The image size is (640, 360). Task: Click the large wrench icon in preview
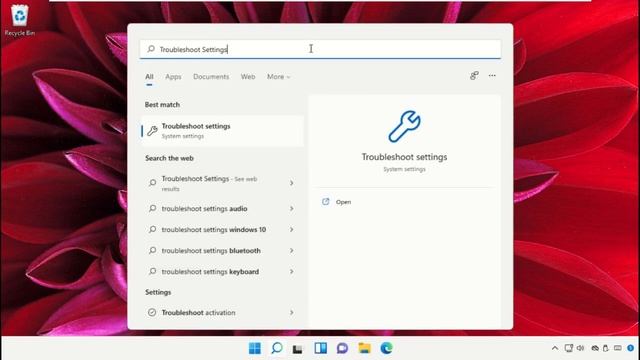click(404, 127)
